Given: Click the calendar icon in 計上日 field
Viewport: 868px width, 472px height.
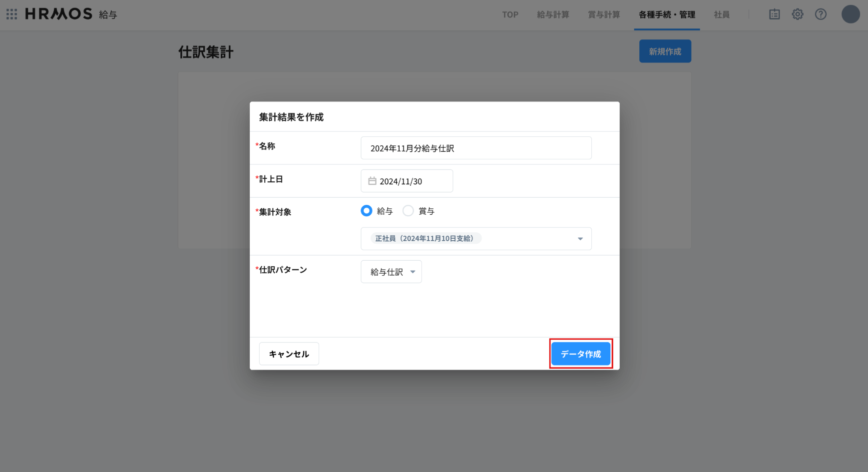Looking at the screenshot, I should tap(372, 181).
